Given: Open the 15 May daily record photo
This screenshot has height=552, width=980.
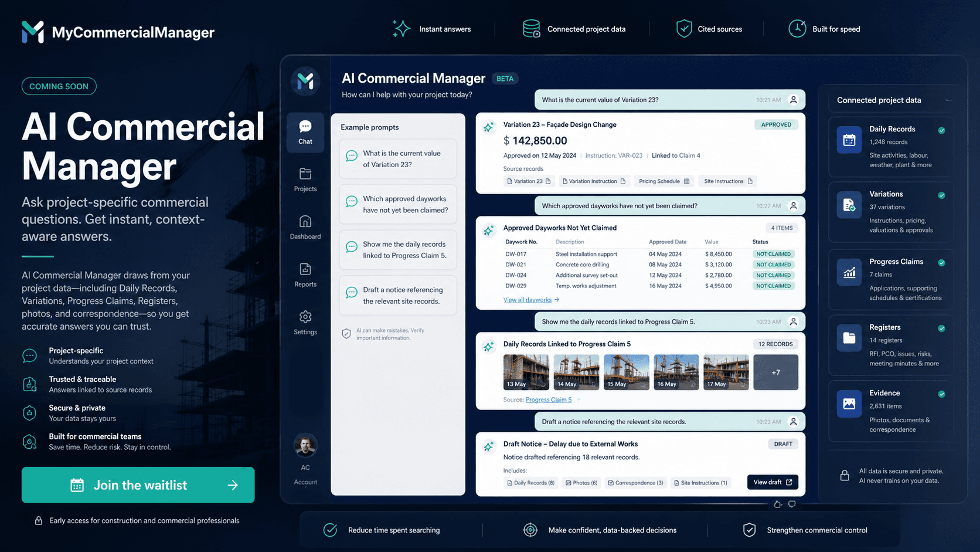Looking at the screenshot, I should [x=626, y=372].
